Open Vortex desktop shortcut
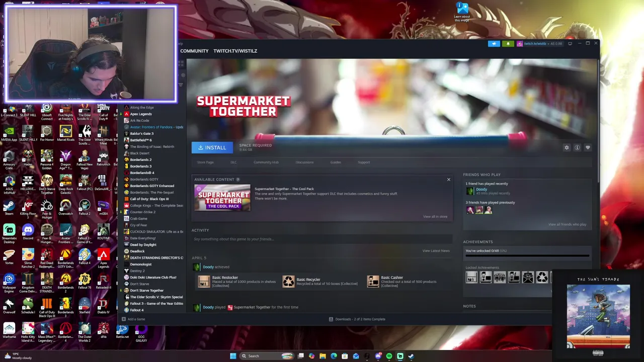Image resolution: width=644 pixels, height=362 pixels. [x=9, y=257]
